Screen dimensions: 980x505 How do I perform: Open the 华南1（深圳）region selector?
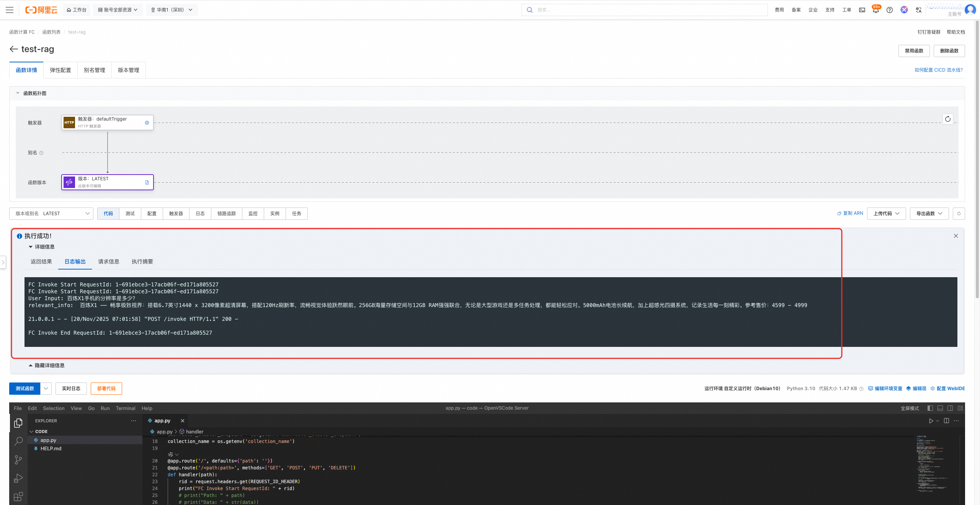tap(171, 10)
